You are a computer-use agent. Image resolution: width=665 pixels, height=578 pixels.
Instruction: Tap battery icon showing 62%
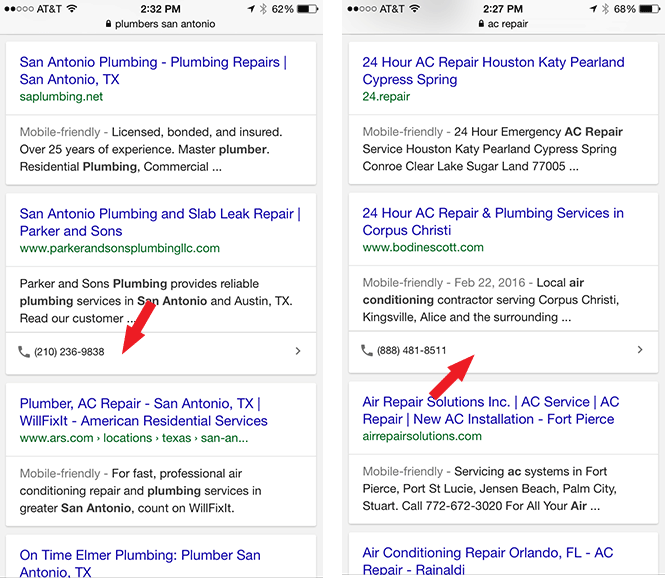point(308,9)
